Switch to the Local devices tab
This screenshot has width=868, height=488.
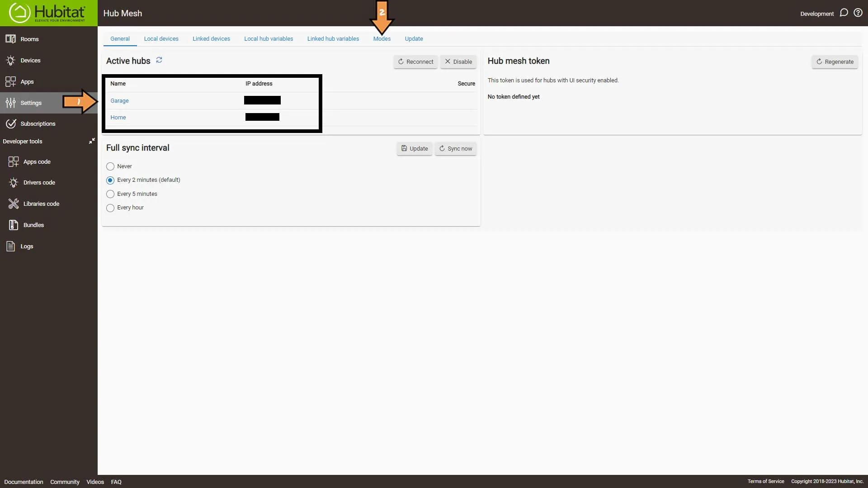(x=161, y=39)
